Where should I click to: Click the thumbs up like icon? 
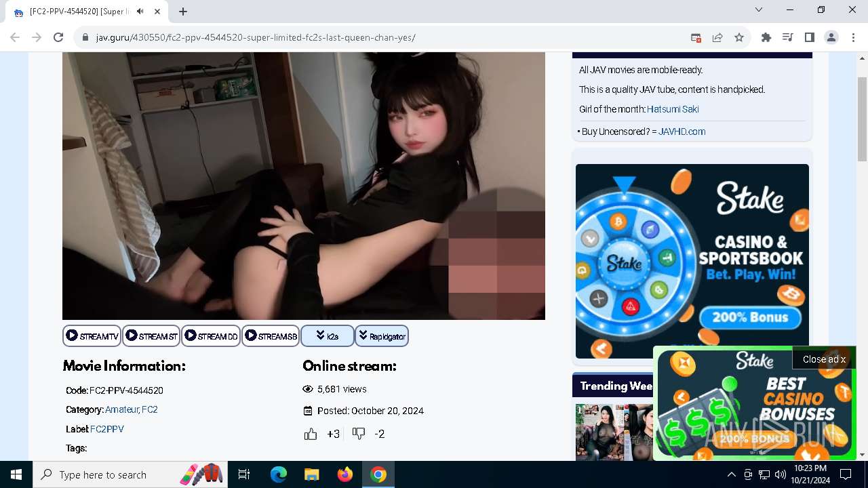(x=311, y=434)
